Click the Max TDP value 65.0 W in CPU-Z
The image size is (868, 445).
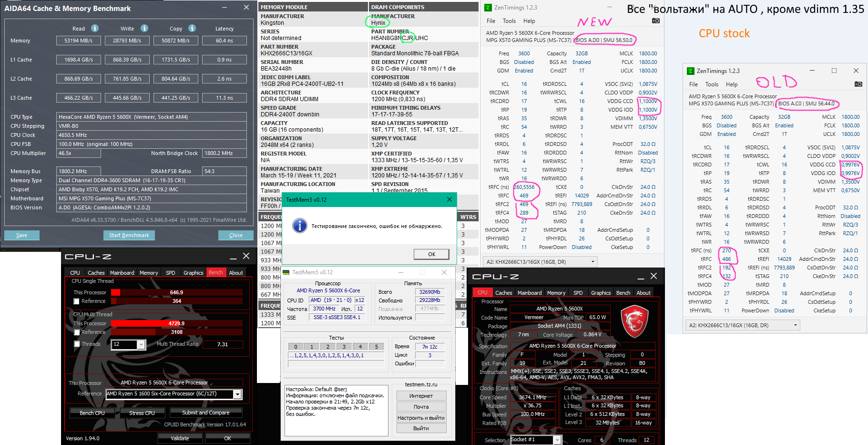[x=598, y=317]
